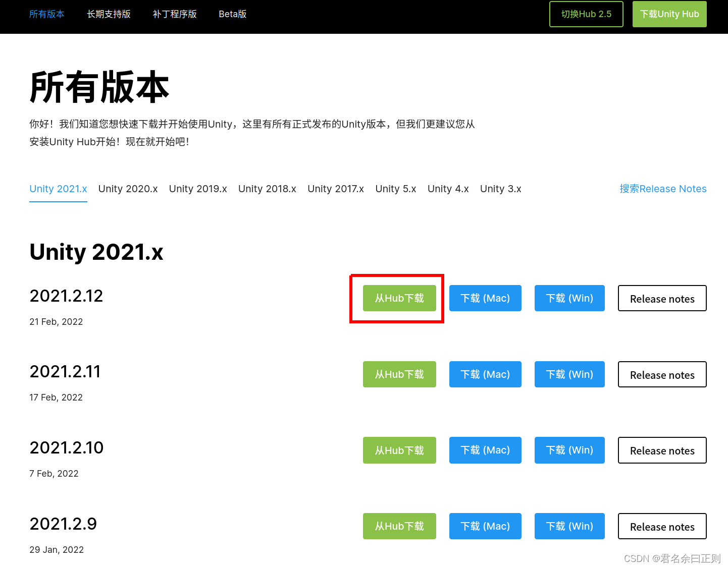Click the 下载Unity Hub button
Viewport: 728px width, 568px height.
coord(669,14)
